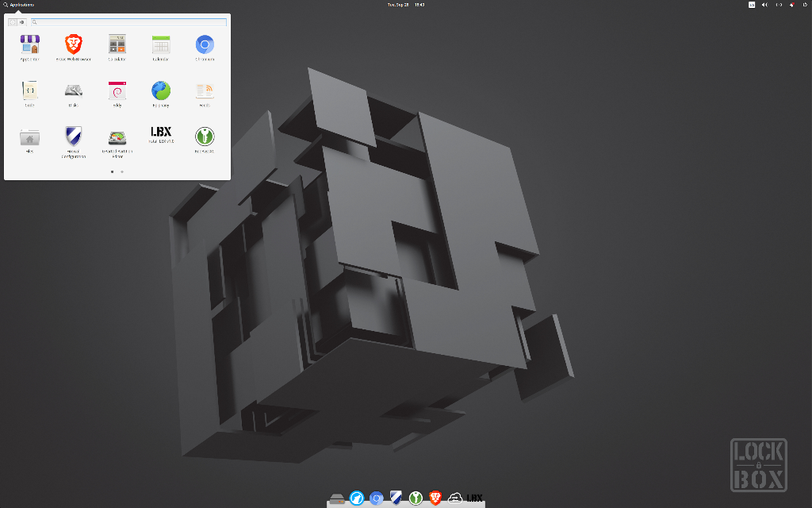Screen dimensions: 812x508
Task: Open Firewall Configuration from the grid
Action: point(73,137)
